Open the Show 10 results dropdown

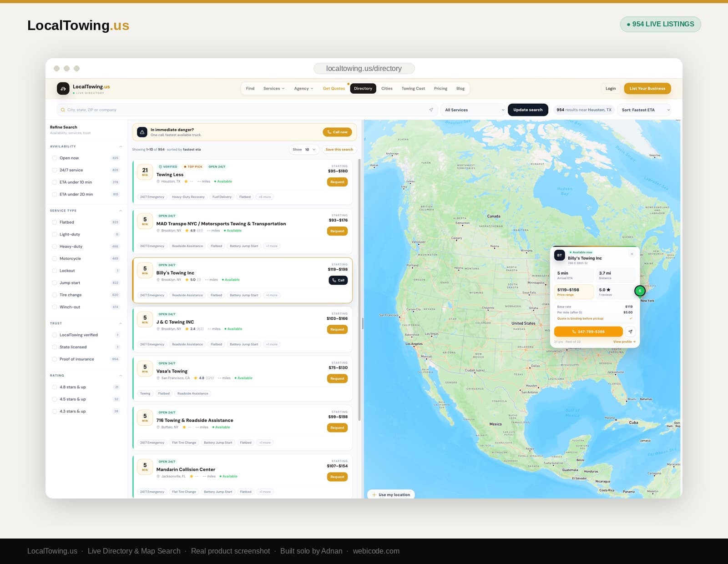tap(304, 149)
